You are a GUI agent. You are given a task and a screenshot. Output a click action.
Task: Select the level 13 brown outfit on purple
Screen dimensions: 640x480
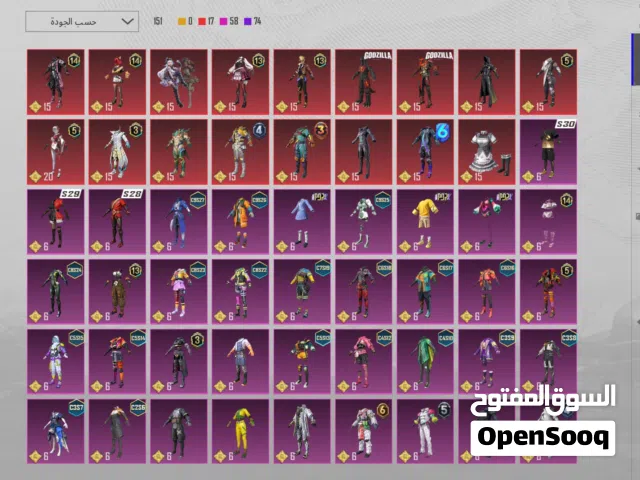[x=117, y=291]
